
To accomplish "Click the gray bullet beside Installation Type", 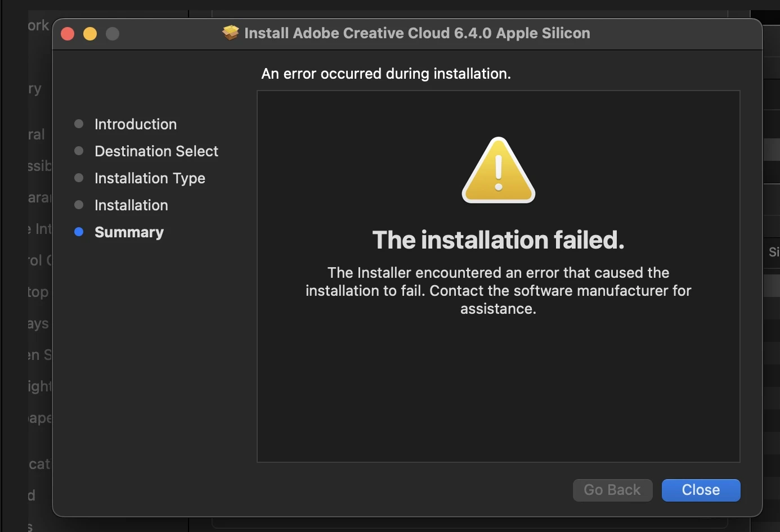I will [x=79, y=178].
